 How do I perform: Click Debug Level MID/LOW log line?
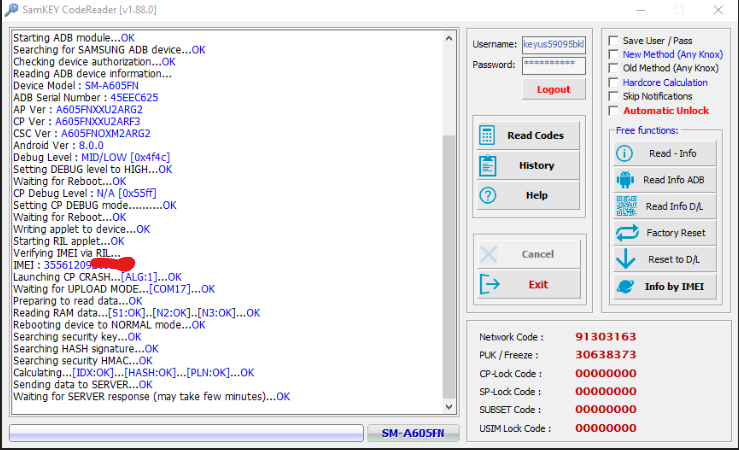(x=91, y=157)
